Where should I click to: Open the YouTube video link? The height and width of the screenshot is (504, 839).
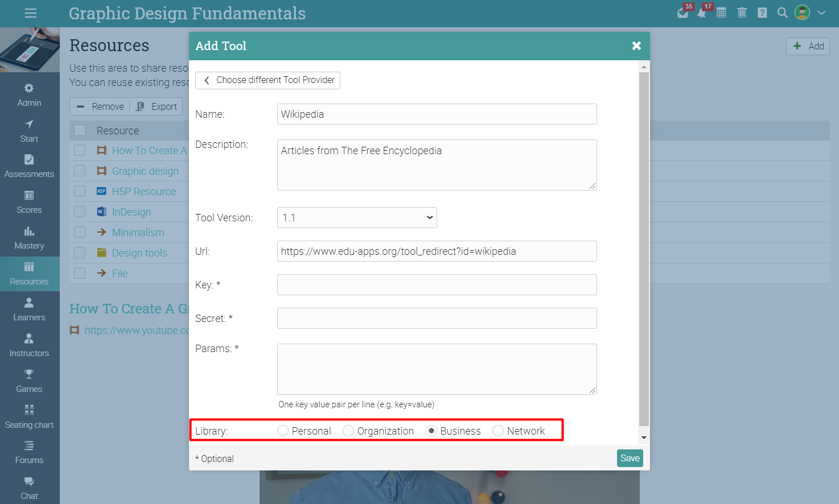[x=137, y=330]
